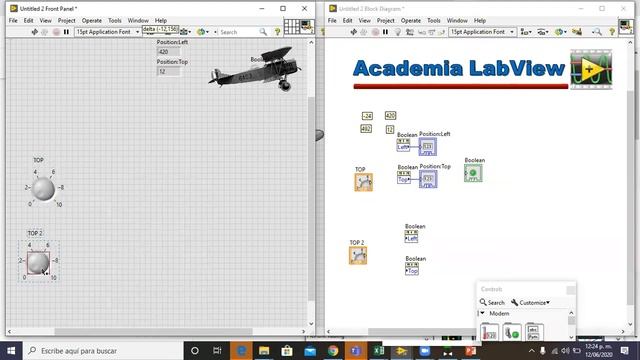This screenshot has width=640, height=360.
Task: Select the Position:Left indicator terminal
Action: (x=427, y=147)
